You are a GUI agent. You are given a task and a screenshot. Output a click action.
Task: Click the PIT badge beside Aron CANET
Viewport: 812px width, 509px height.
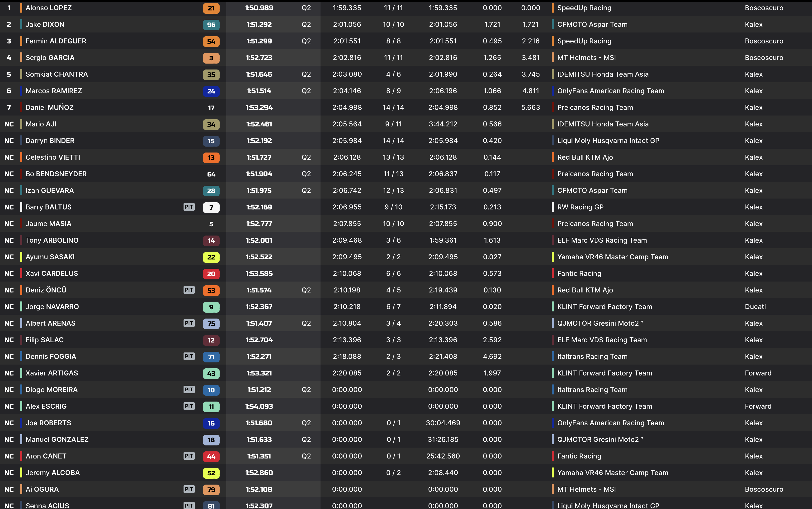click(x=189, y=456)
